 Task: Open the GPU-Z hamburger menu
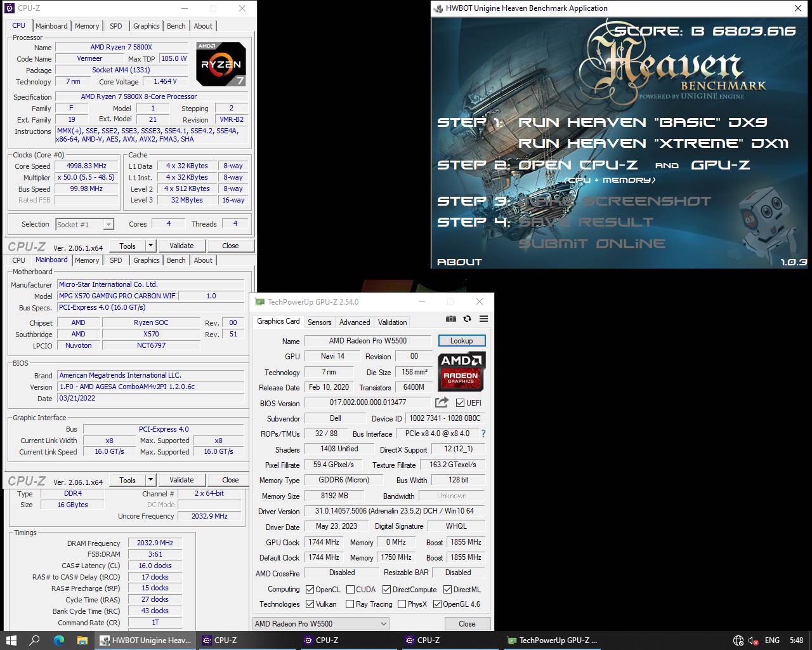click(x=483, y=319)
